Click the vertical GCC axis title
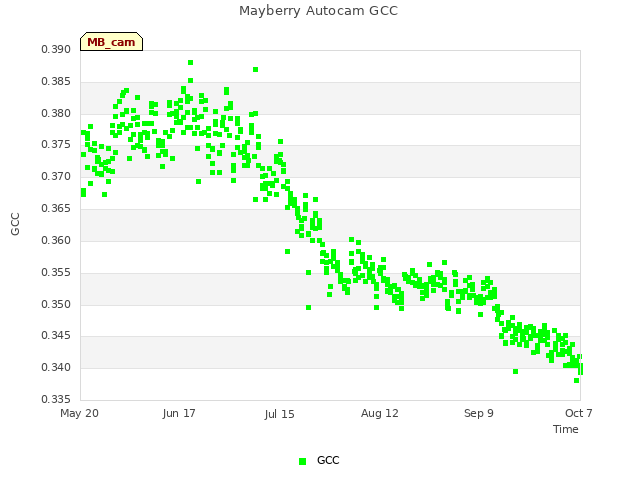 (x=15, y=224)
